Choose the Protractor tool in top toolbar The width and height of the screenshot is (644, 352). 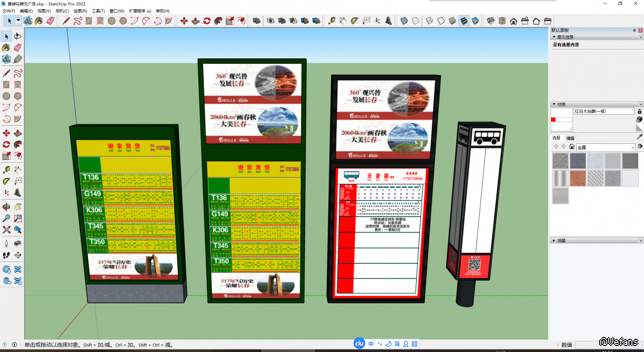click(354, 21)
